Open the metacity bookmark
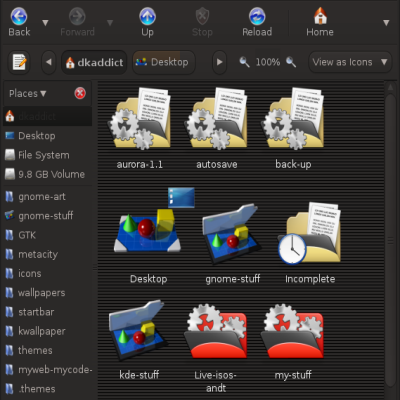 coord(48,254)
